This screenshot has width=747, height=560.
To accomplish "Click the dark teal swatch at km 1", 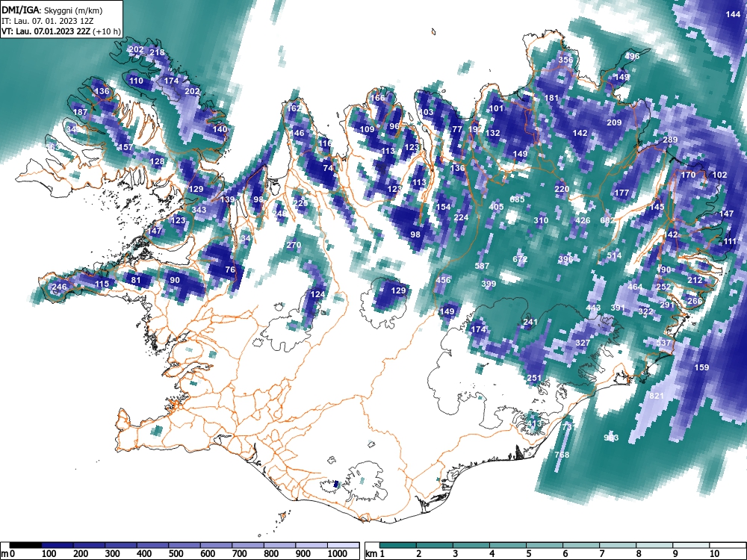I will (x=398, y=545).
